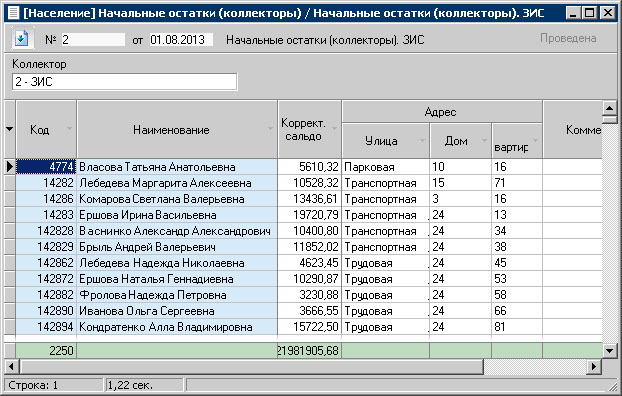The height and width of the screenshot is (396, 622).
Task: Minimize the document window
Action: (573, 13)
